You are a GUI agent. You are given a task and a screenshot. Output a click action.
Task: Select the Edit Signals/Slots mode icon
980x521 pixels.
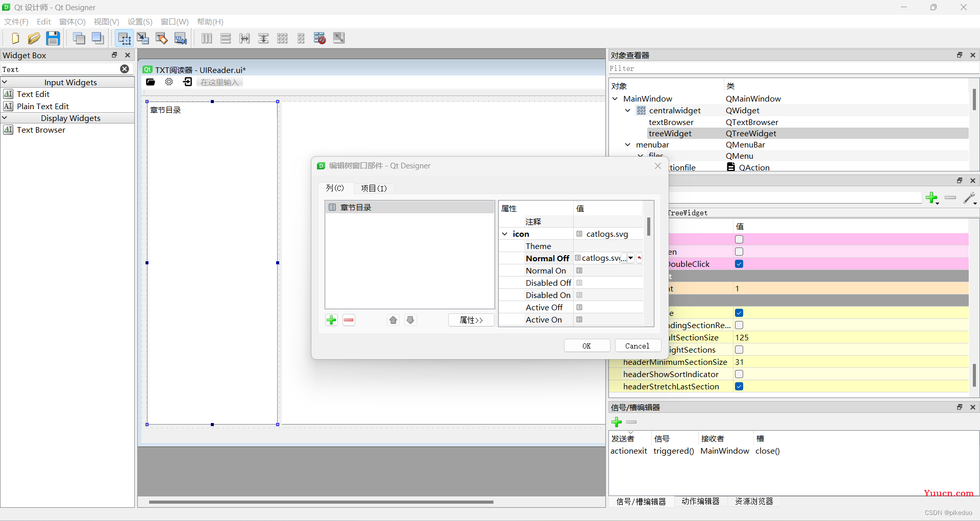143,38
